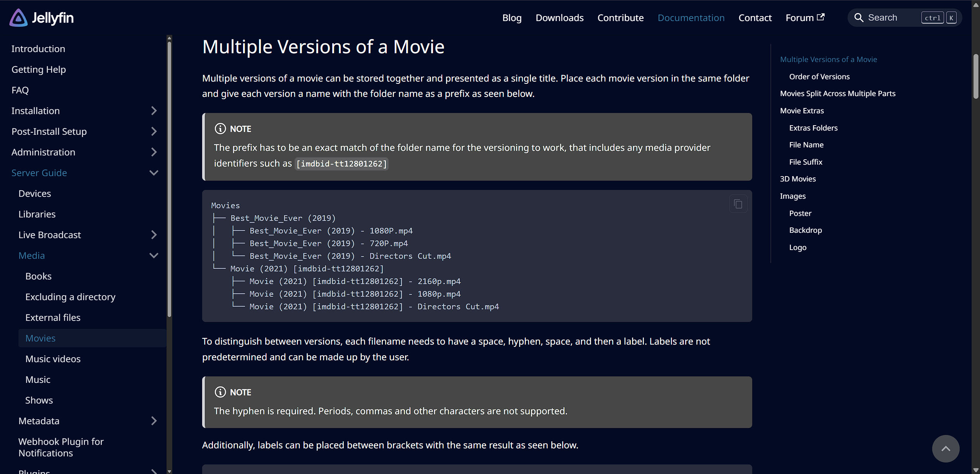Open Books under Media
980x474 pixels.
pyautogui.click(x=38, y=276)
